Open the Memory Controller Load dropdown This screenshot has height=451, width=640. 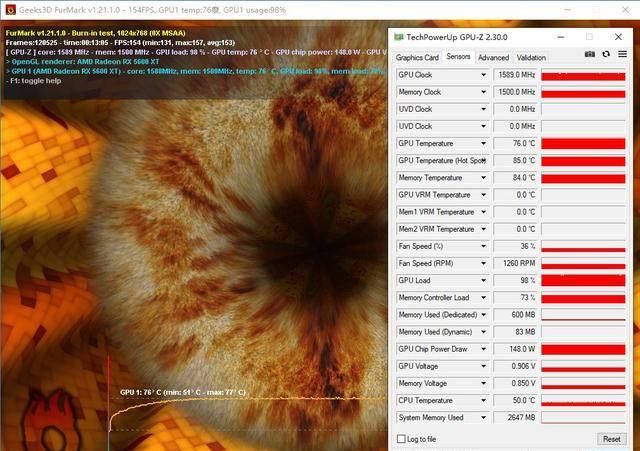click(484, 298)
